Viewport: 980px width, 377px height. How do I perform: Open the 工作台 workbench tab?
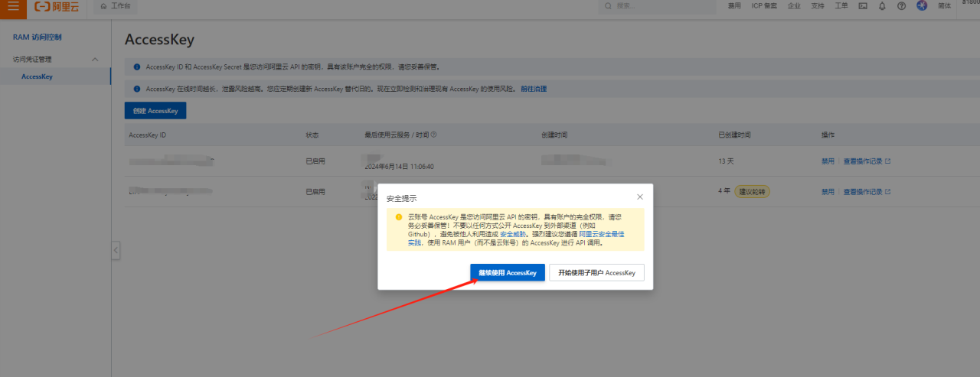(115, 6)
